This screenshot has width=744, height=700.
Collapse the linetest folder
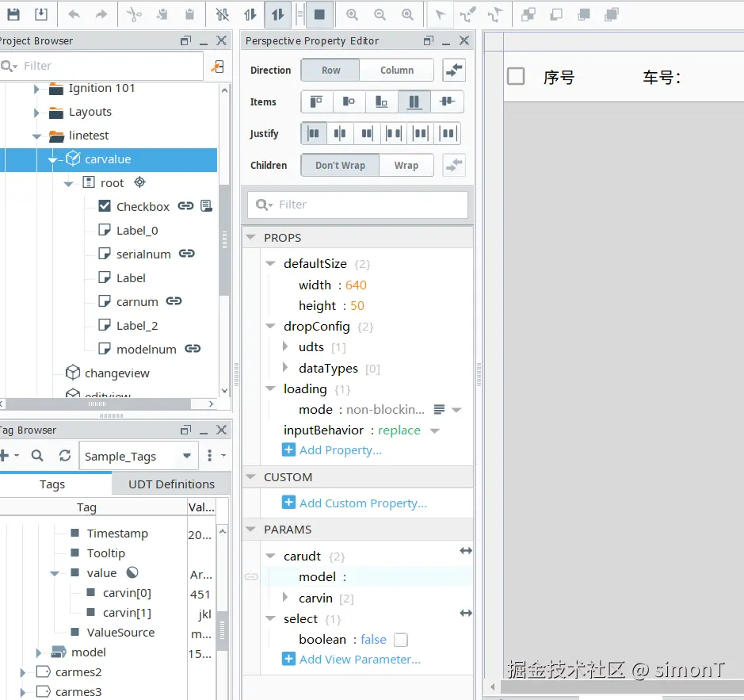click(x=36, y=136)
